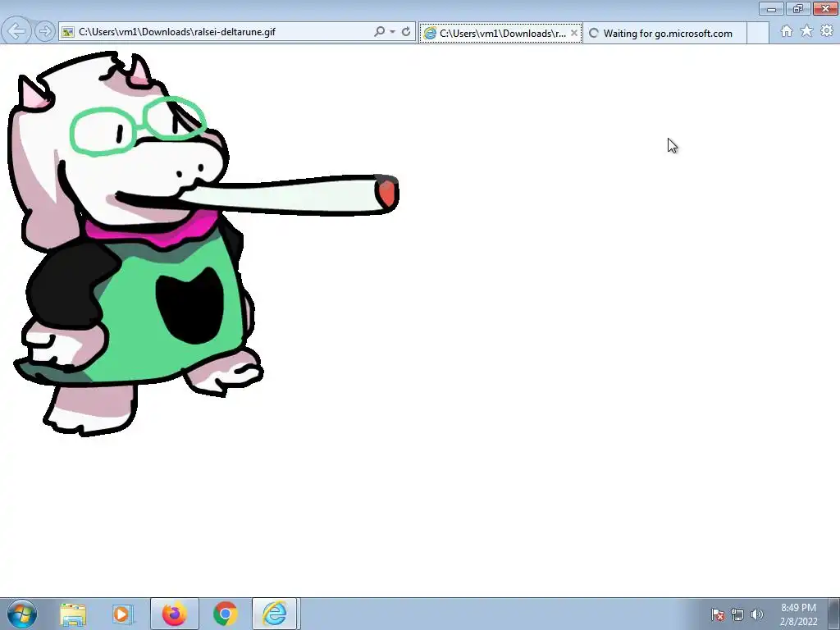Open a new tab with the blank tab button

coord(757,33)
